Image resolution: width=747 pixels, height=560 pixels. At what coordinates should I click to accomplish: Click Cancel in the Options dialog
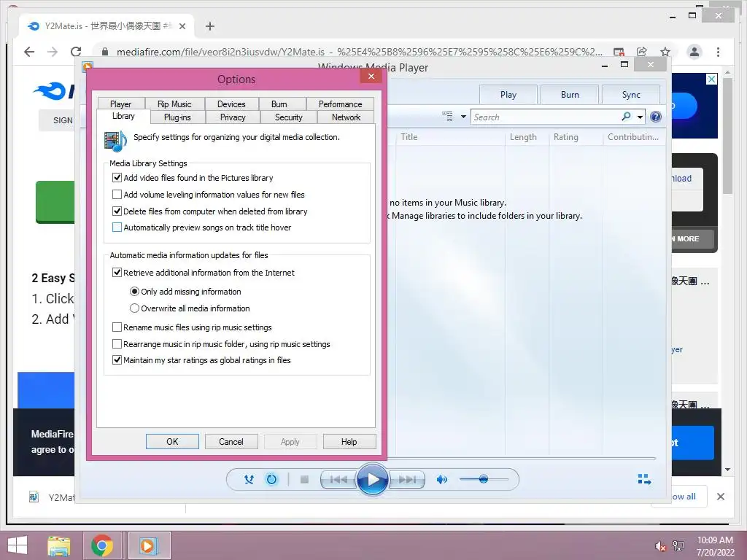click(231, 441)
